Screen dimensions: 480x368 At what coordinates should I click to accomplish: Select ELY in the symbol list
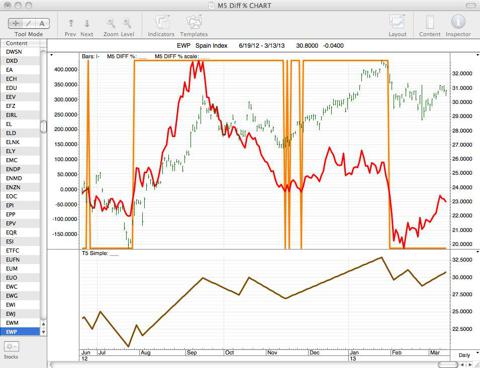click(20, 151)
